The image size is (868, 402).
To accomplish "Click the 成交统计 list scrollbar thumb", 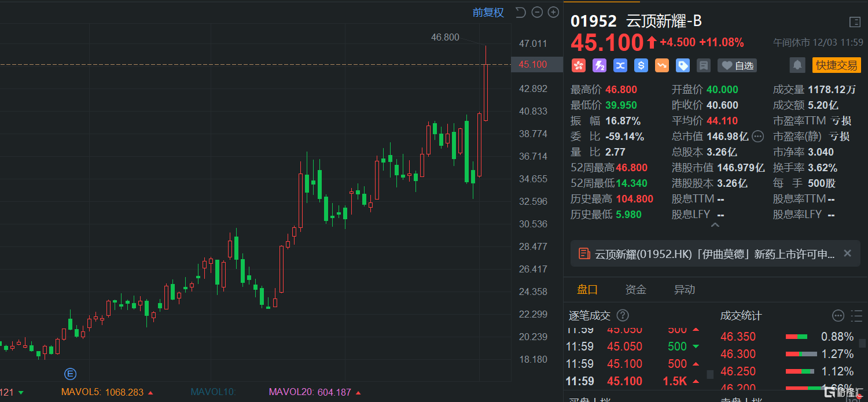I will [863, 343].
